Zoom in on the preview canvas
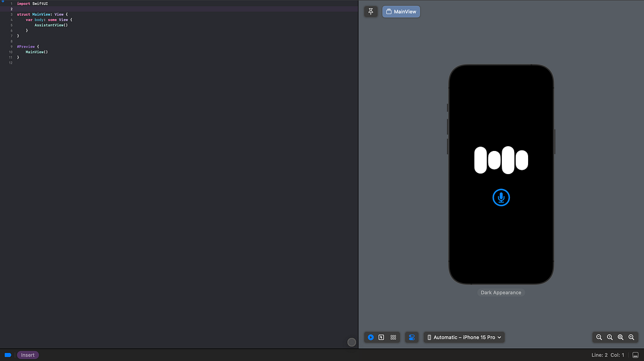 [x=631, y=337]
